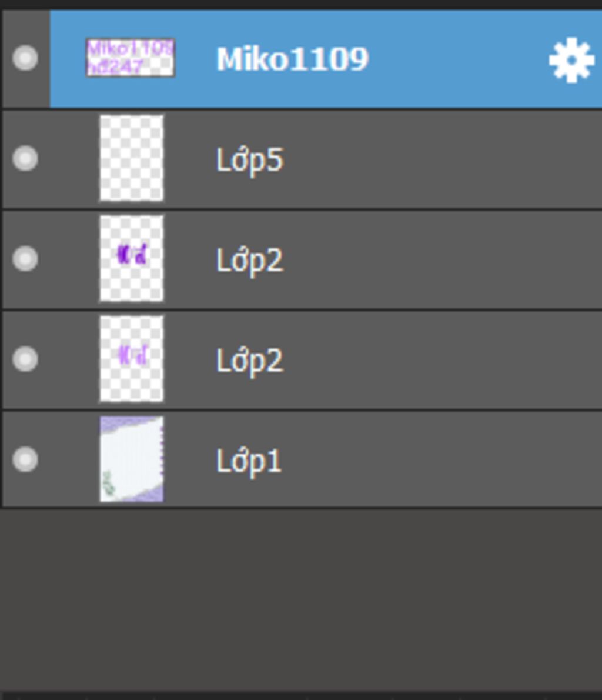Image resolution: width=602 pixels, height=700 pixels.
Task: Click blank space right of Lớp5 name
Action: [442, 159]
